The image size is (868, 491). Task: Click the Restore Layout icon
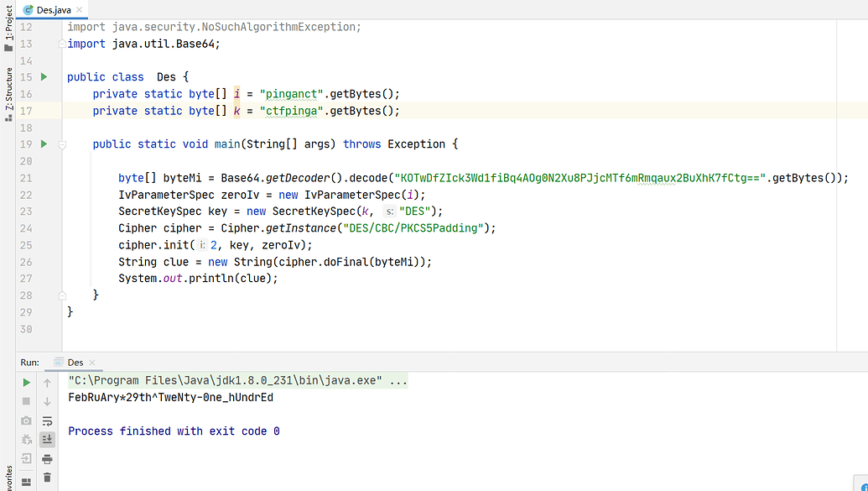point(26,482)
